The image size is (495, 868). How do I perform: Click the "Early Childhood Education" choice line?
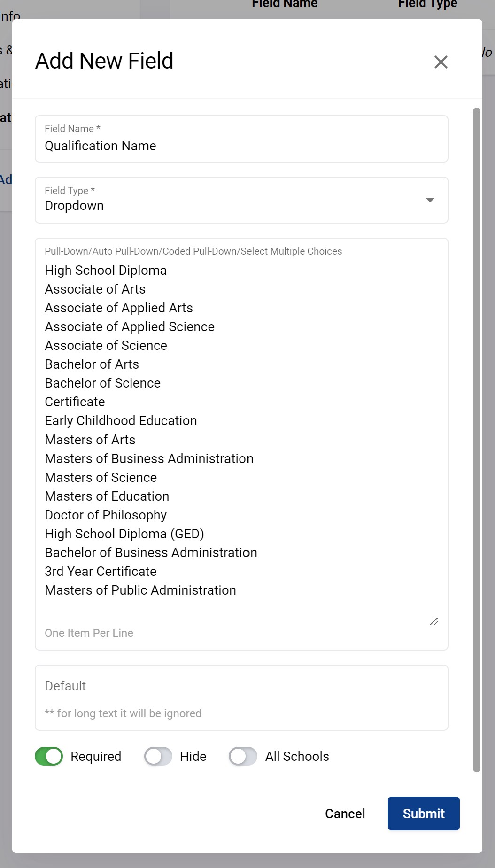[121, 421]
